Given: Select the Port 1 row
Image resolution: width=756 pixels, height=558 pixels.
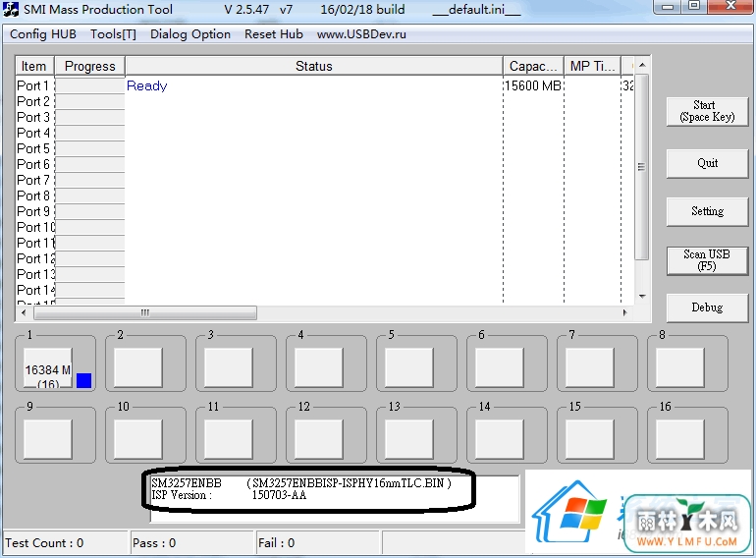Looking at the screenshot, I should tap(325, 85).
